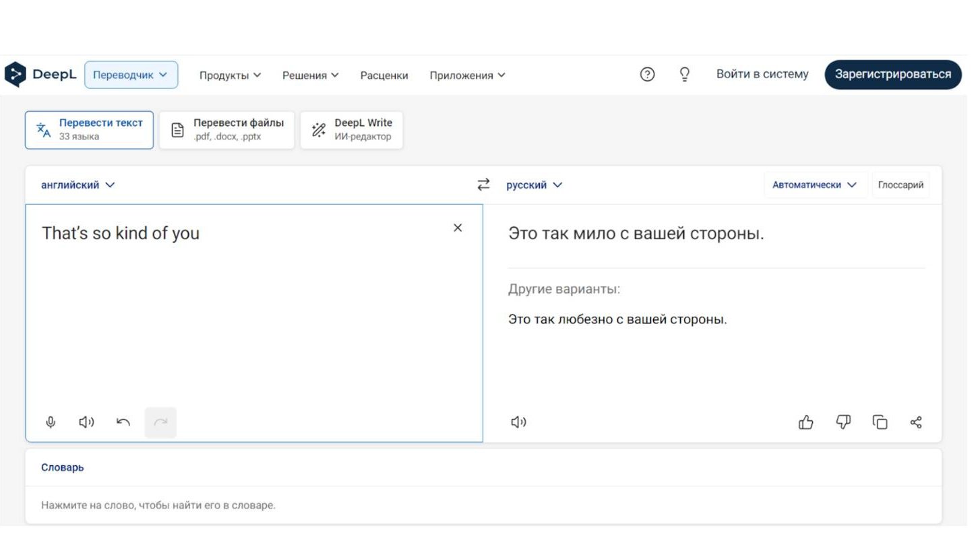980x551 pixels.
Task: Open the DeepL Write tab
Action: [352, 130]
